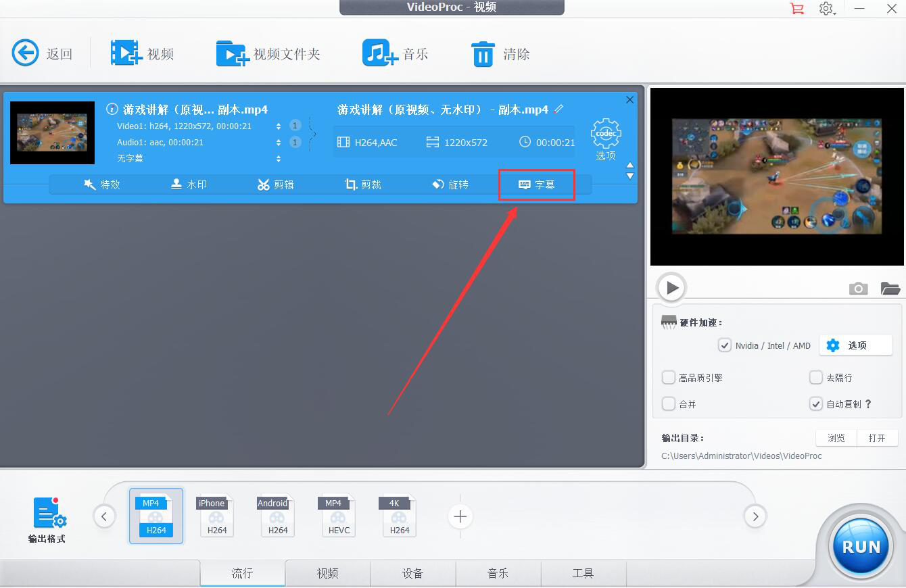The image size is (906, 588).
Task: Enable the 合并 merge checkbox
Action: [669, 404]
